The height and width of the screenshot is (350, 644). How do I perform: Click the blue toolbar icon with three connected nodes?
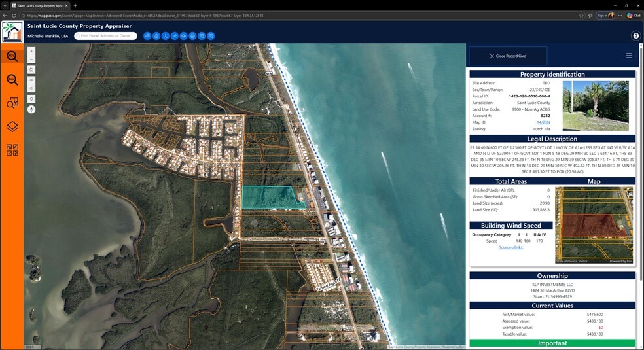pos(165,36)
